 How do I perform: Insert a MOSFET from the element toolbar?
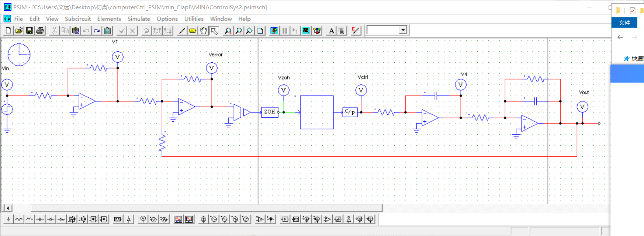tap(72, 219)
